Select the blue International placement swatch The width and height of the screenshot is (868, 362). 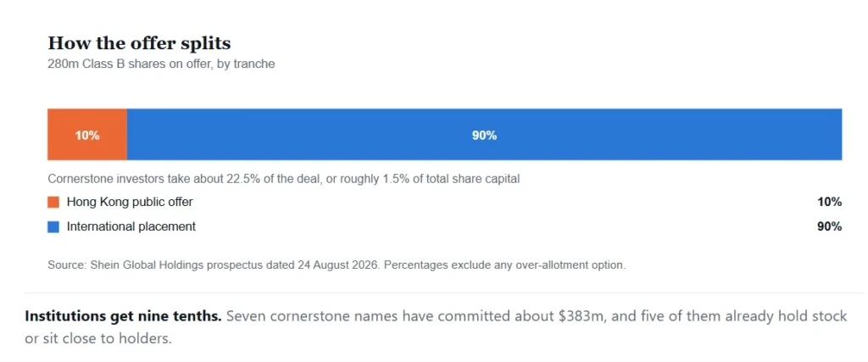(53, 227)
